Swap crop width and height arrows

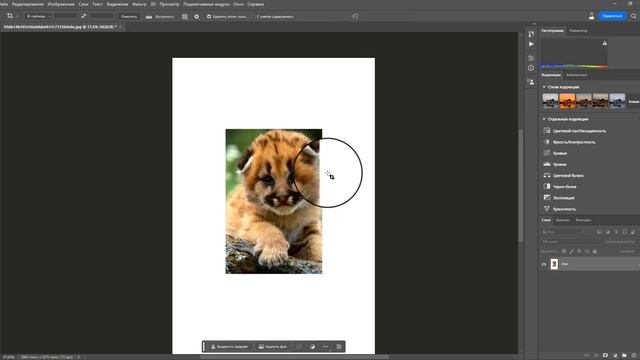pos(83,16)
